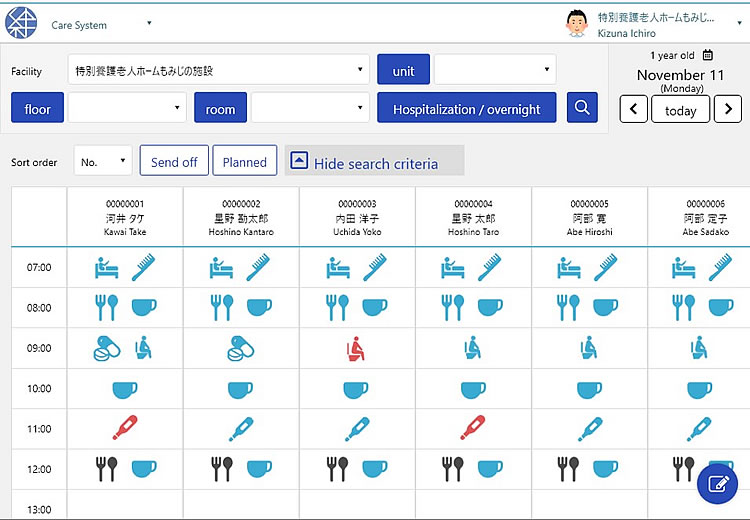The height and width of the screenshot is (520, 750).
Task: Open the floor dropdown list
Action: point(127,108)
